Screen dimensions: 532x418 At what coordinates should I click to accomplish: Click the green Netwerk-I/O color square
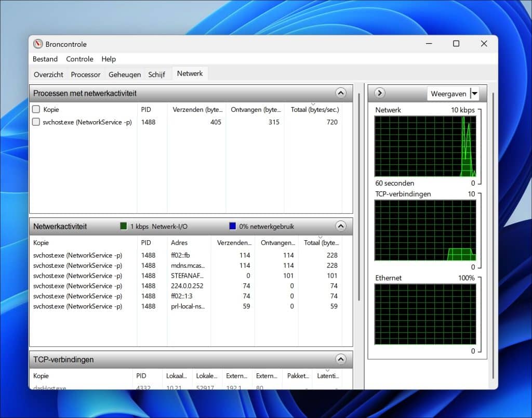124,226
